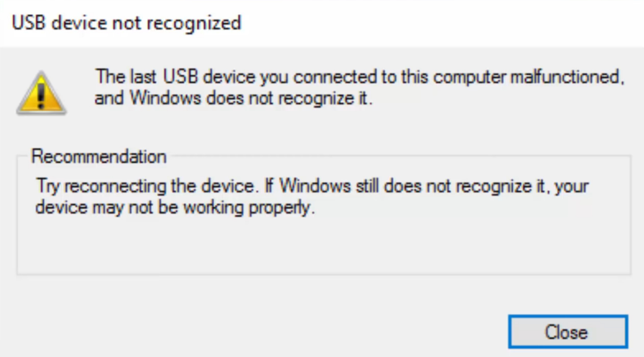The width and height of the screenshot is (644, 357).
Task: Click the "Try reconnecting the device" sentence
Action: click(145, 186)
